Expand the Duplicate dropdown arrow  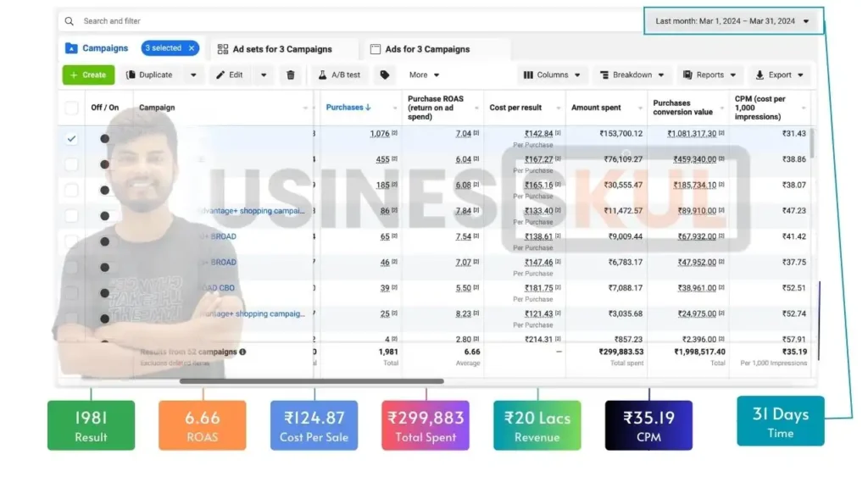[x=193, y=75]
